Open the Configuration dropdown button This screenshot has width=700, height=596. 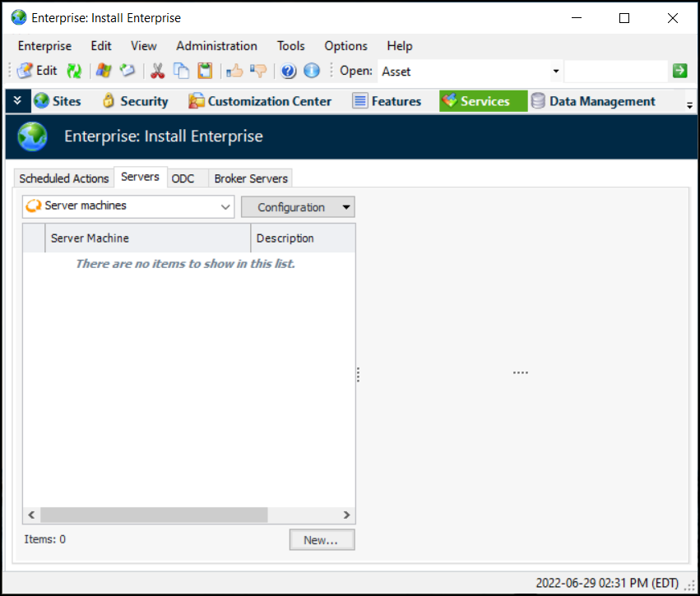point(299,207)
